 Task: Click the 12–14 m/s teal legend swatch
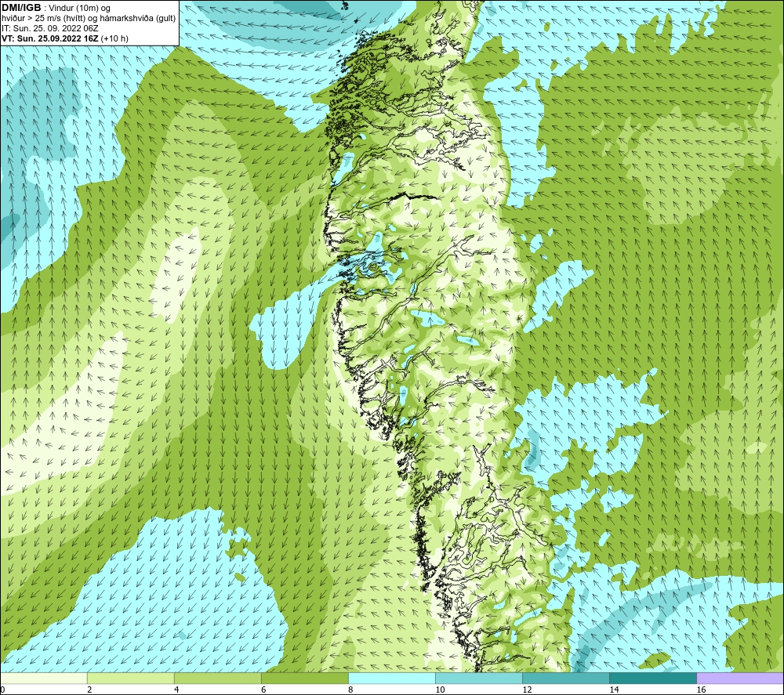point(566,678)
